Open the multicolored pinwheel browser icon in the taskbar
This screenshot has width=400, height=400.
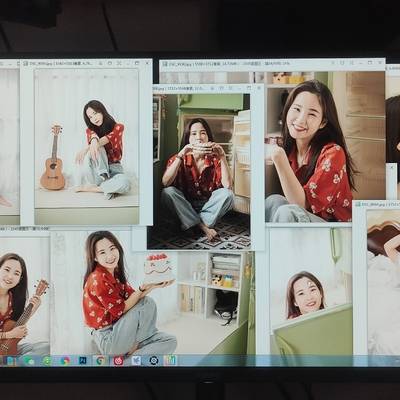click(x=65, y=361)
